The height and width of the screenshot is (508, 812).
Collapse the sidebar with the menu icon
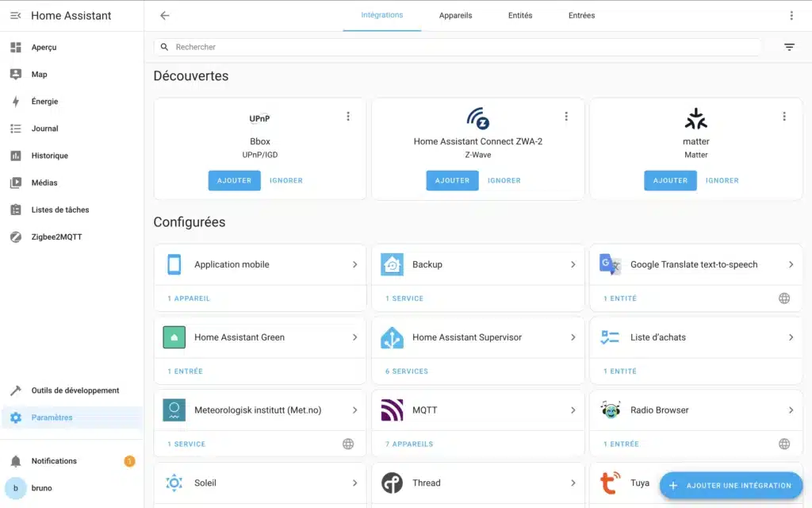(x=16, y=16)
